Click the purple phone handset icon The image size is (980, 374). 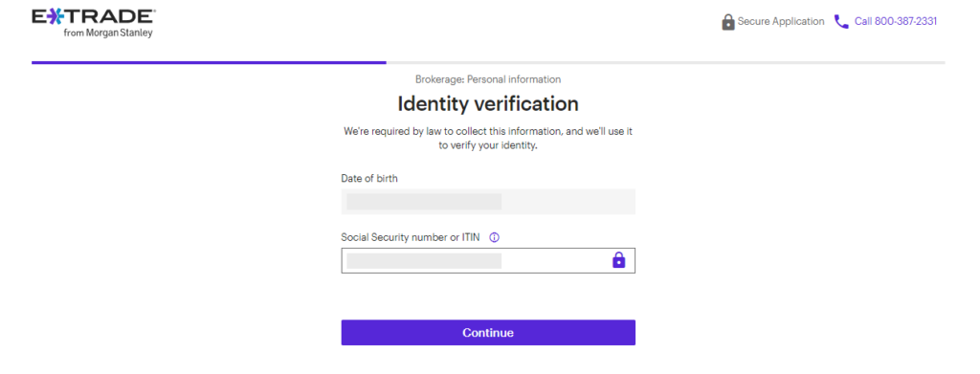841,22
